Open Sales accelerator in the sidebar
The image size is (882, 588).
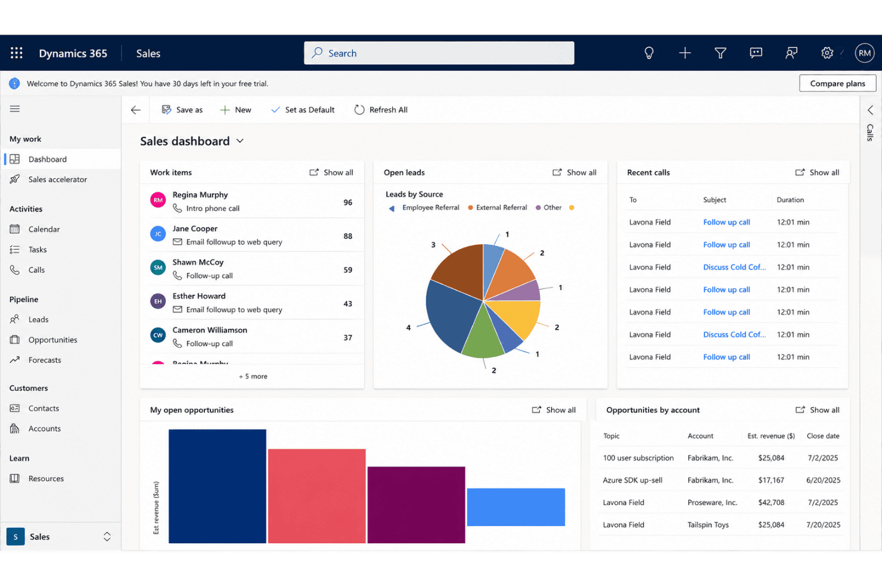pyautogui.click(x=61, y=179)
